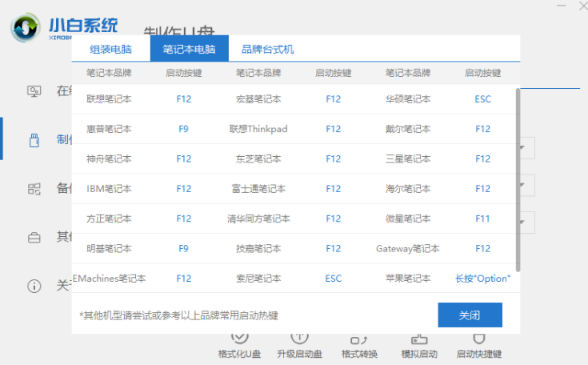Select the 联想Thinkpad cell
This screenshot has height=365, width=588.
(258, 129)
